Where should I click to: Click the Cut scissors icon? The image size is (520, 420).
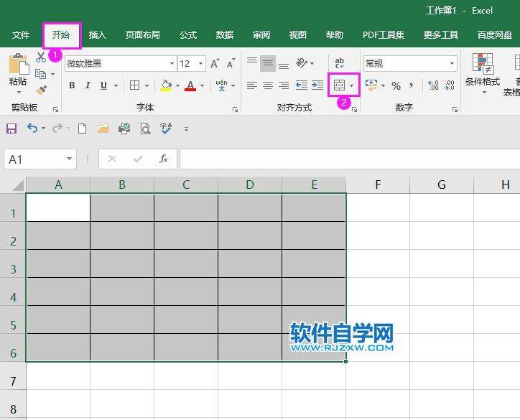tap(41, 57)
